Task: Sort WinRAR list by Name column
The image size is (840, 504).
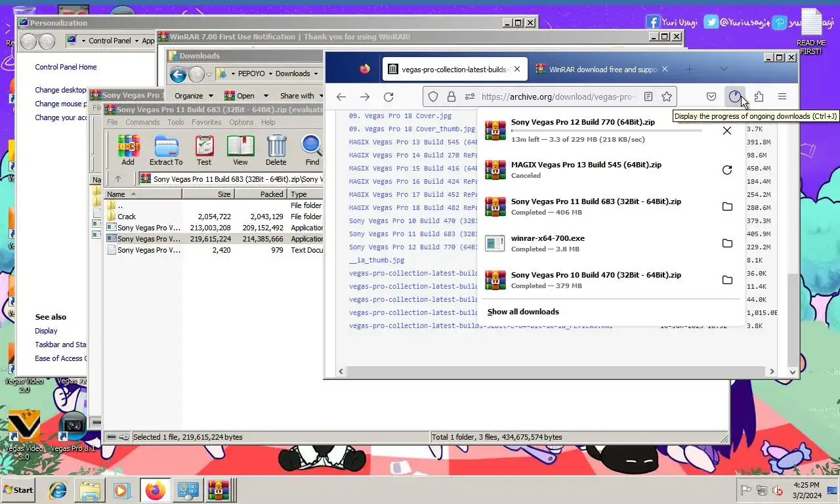Action: click(143, 194)
